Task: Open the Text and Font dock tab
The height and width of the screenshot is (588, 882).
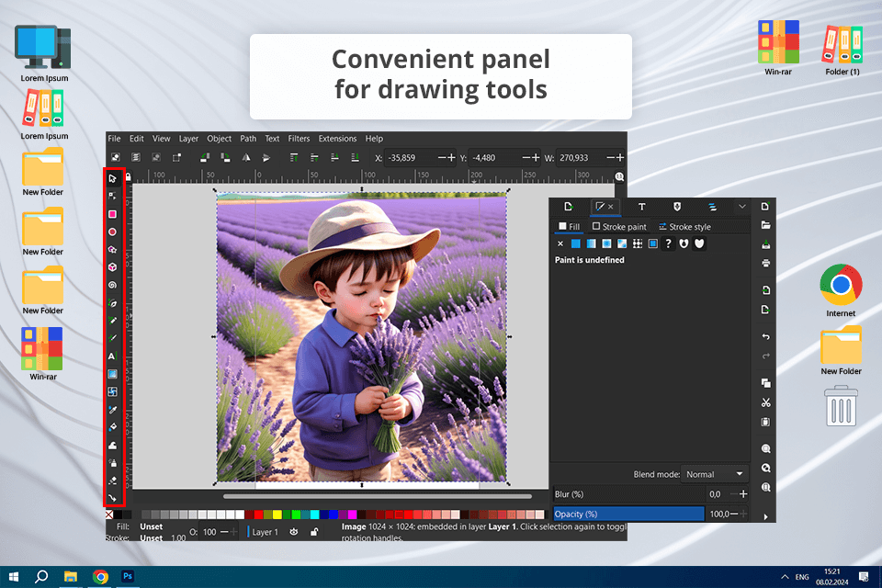Action: [x=642, y=207]
